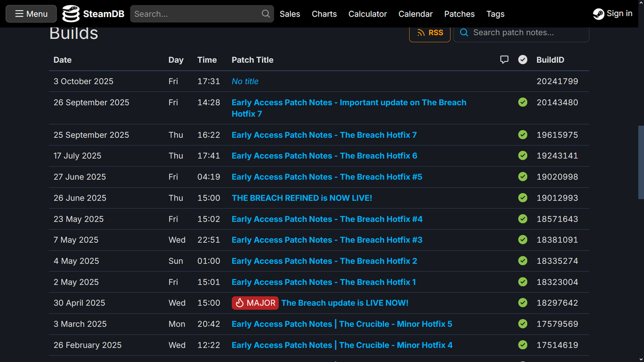Click green checkmark for build 20143480
This screenshot has width=644, height=362.
pos(523,102)
